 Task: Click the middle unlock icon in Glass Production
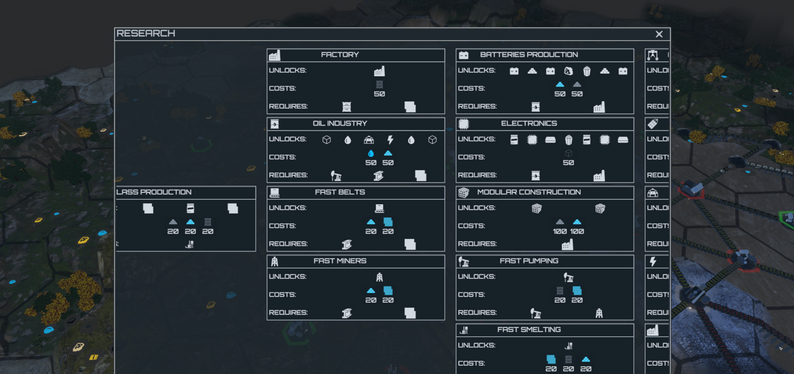click(190, 209)
